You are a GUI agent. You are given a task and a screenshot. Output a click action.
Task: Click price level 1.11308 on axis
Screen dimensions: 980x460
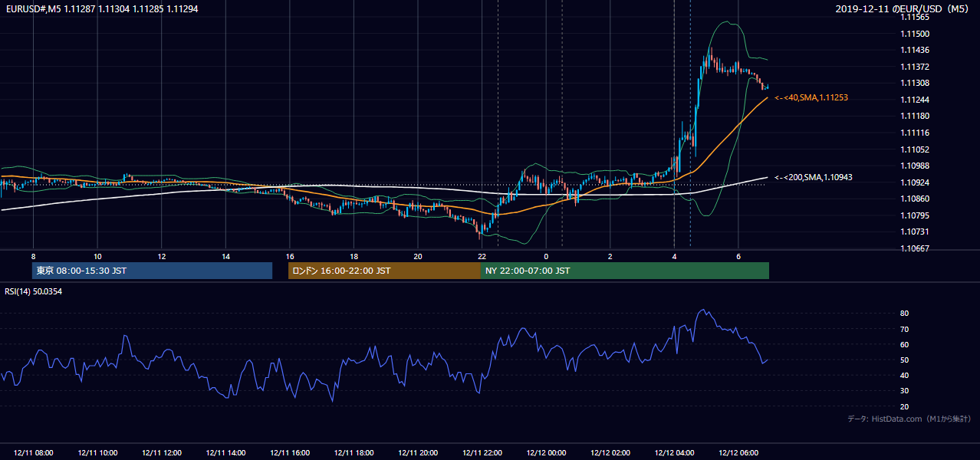coord(915,83)
